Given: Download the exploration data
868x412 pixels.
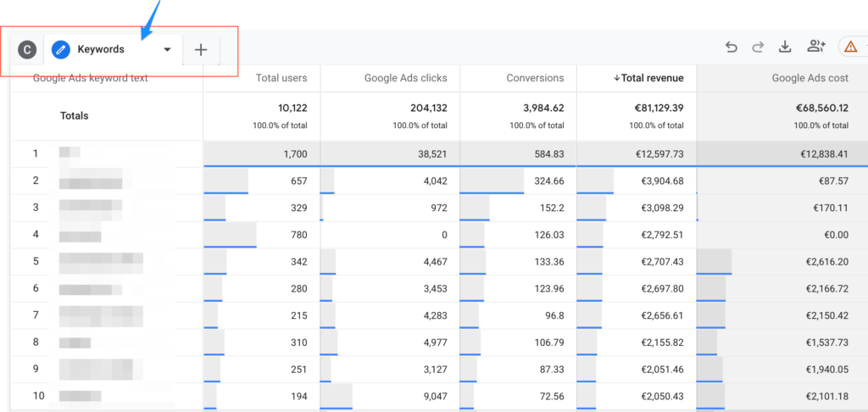Looking at the screenshot, I should 784,47.
